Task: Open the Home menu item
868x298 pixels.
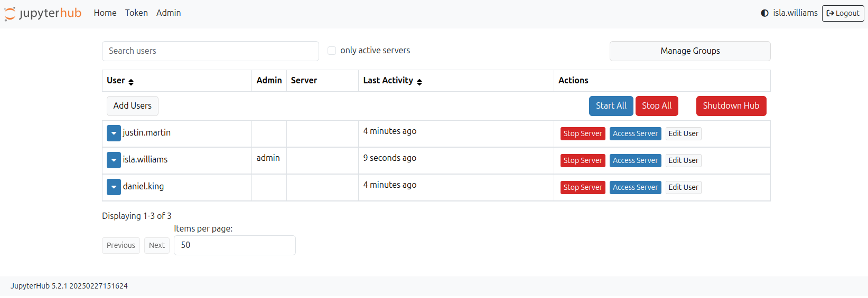Action: 105,13
